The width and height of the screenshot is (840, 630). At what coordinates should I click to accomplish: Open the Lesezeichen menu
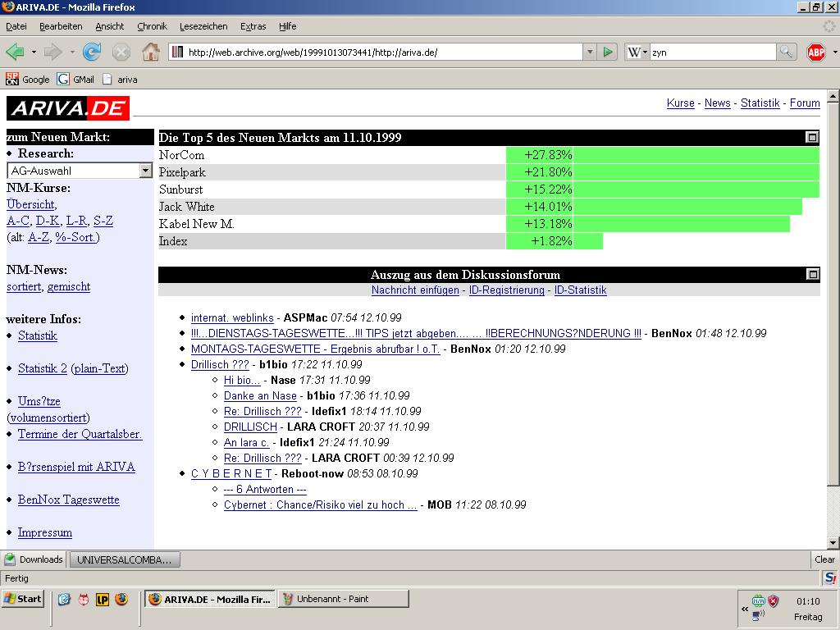point(203,26)
